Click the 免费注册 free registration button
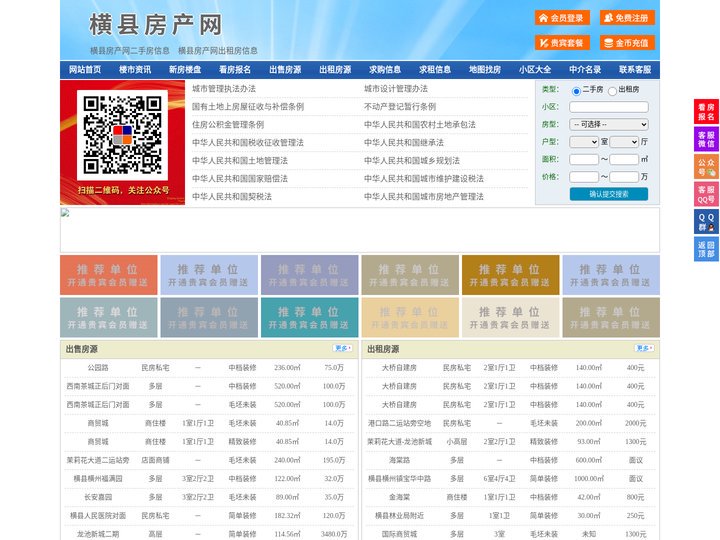 (x=627, y=18)
